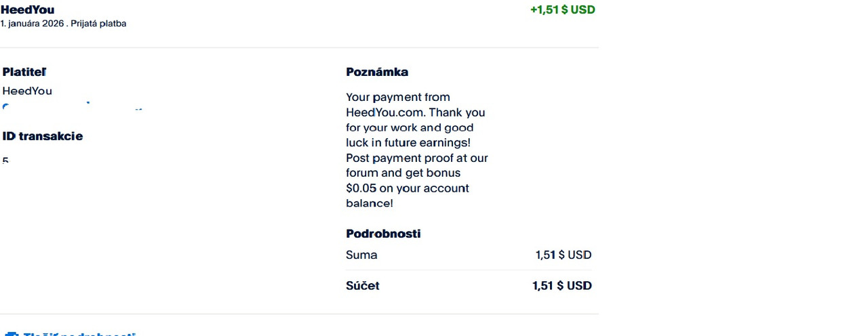Click the Súčet total label
Image resolution: width=868 pixels, height=336 pixels.
tap(363, 286)
